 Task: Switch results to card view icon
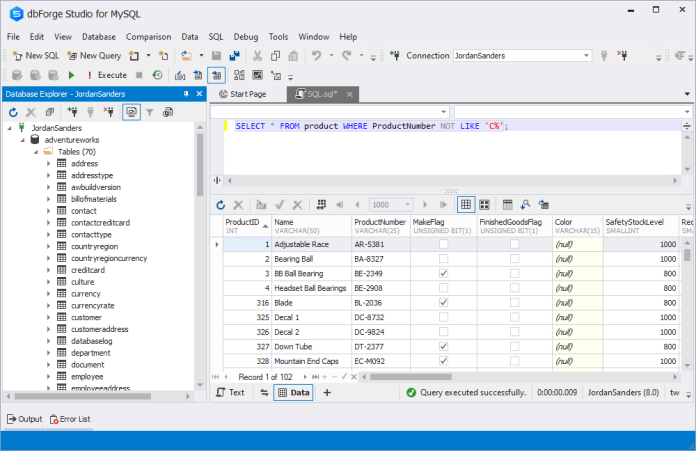(484, 204)
